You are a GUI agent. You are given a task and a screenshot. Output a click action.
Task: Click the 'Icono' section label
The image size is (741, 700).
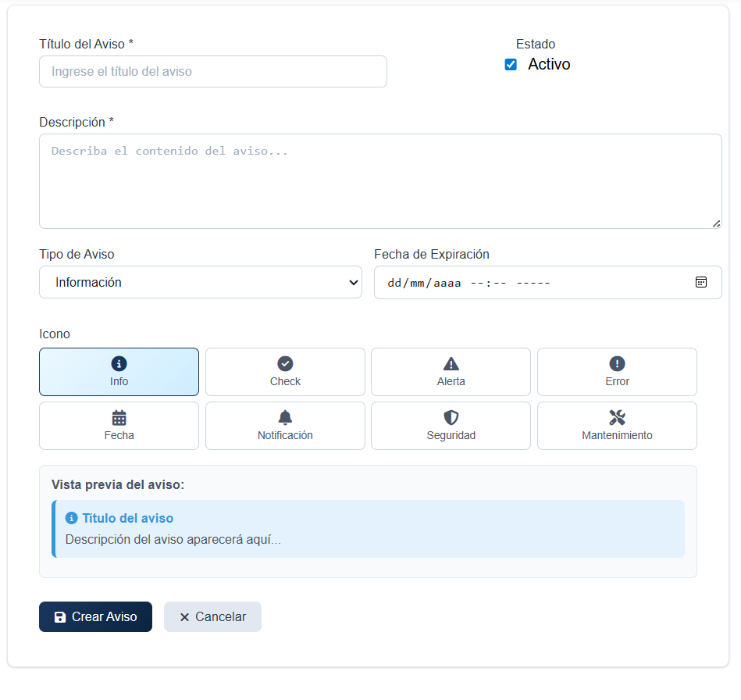55,334
